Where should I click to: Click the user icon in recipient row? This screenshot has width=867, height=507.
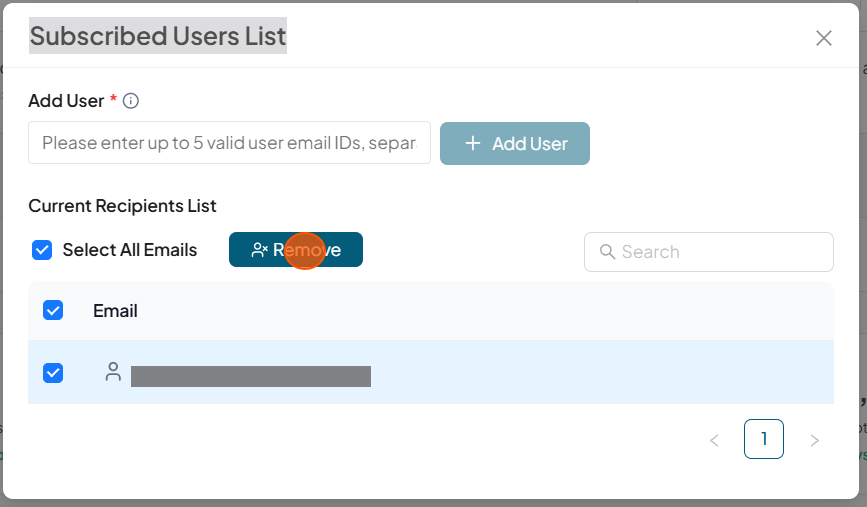(113, 372)
